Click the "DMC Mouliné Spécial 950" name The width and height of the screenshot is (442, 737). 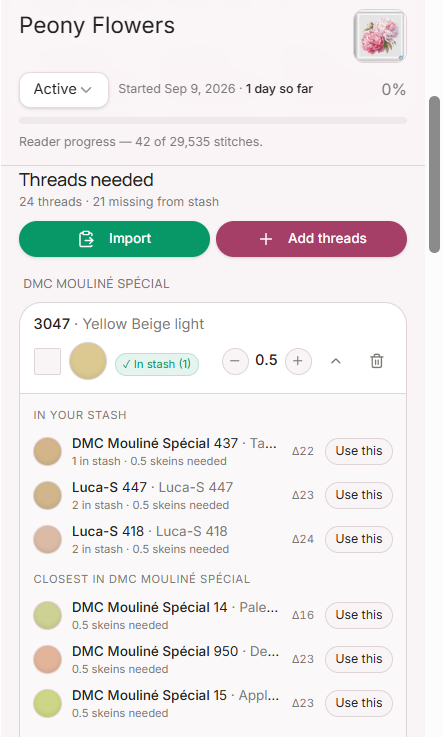(x=155, y=651)
